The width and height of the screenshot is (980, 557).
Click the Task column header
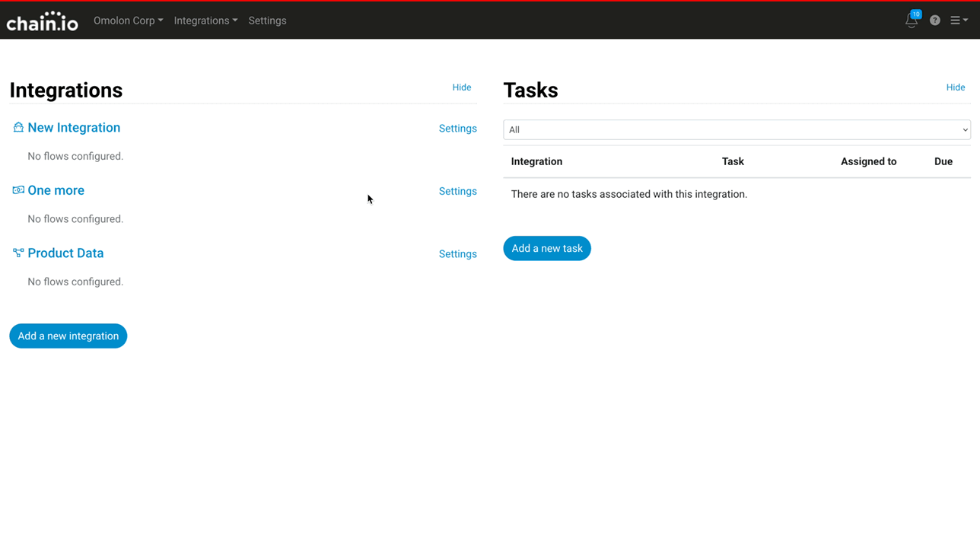(x=733, y=161)
